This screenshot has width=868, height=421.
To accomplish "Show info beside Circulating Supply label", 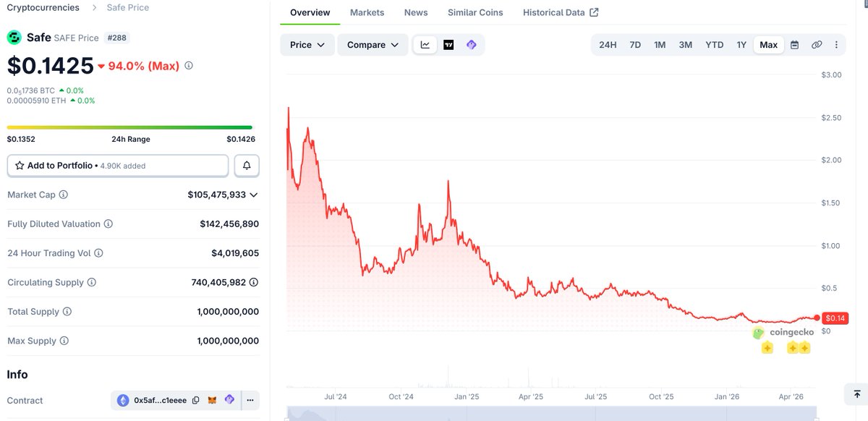I will pos(92,282).
